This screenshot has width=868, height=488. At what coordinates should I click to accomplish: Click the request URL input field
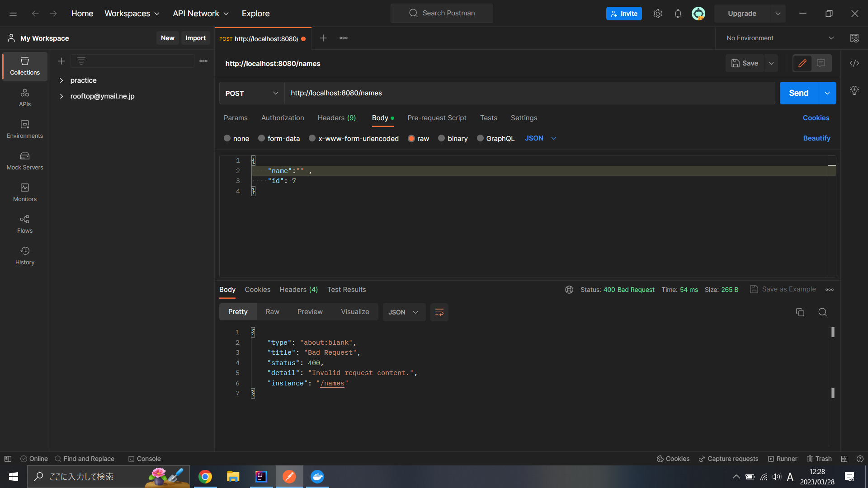(497, 93)
